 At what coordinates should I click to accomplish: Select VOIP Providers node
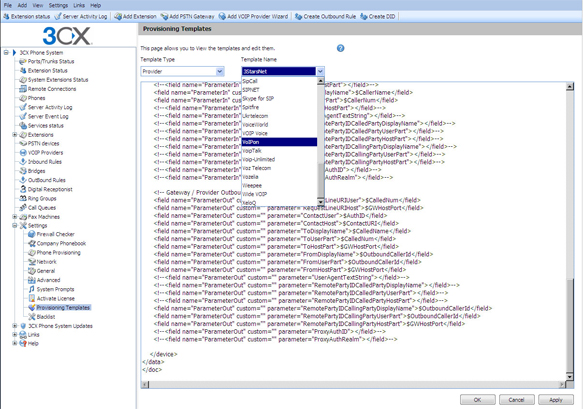tap(45, 153)
